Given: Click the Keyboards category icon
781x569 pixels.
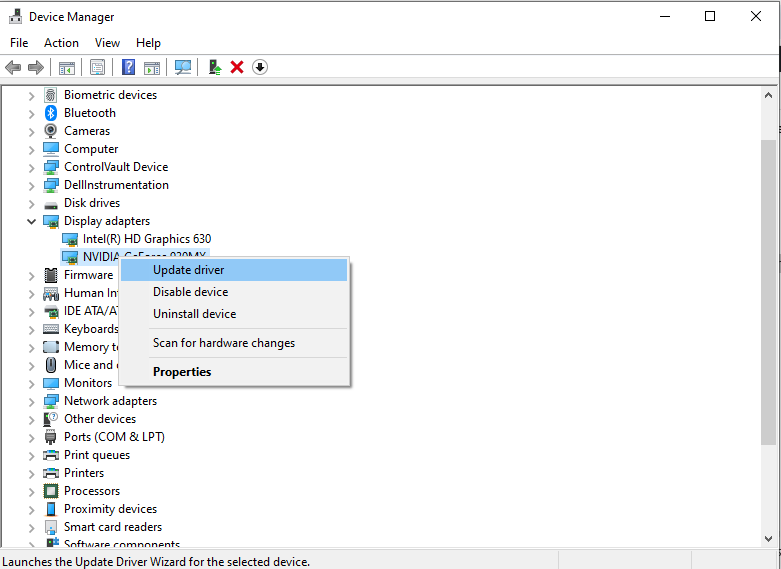Looking at the screenshot, I should tap(51, 329).
